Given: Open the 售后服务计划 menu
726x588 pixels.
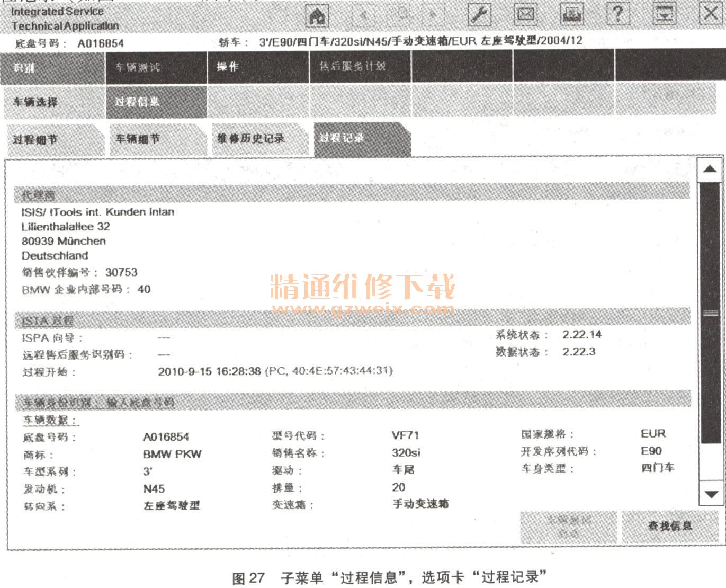Looking at the screenshot, I should 360,67.
